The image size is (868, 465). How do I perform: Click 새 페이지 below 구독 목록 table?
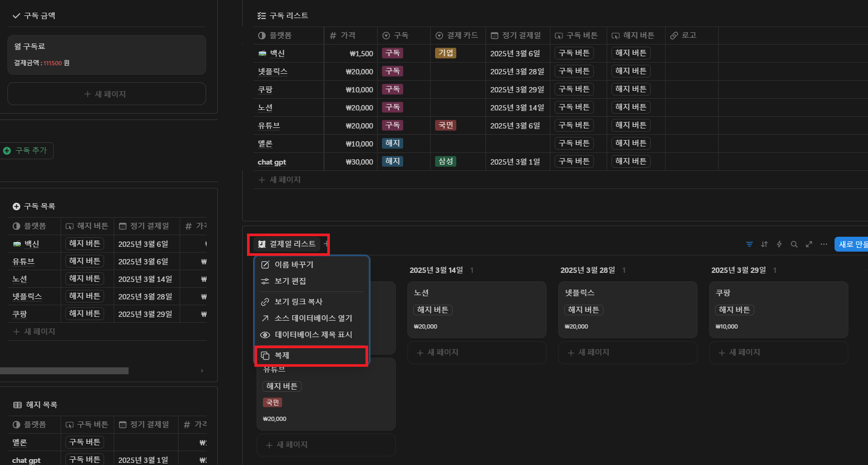click(35, 331)
